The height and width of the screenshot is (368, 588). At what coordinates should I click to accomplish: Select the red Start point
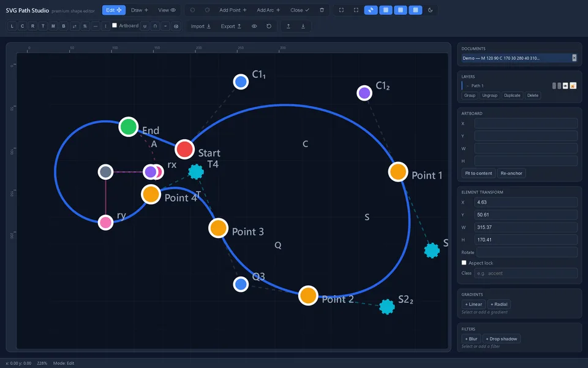(184, 150)
